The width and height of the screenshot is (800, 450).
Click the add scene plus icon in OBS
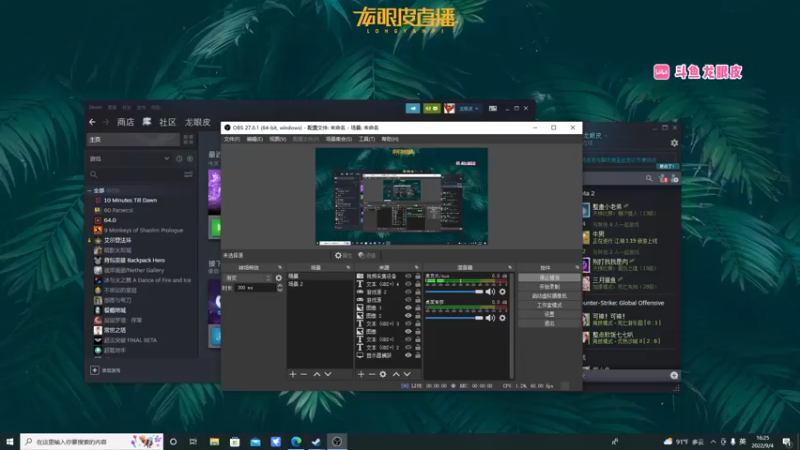[293, 374]
